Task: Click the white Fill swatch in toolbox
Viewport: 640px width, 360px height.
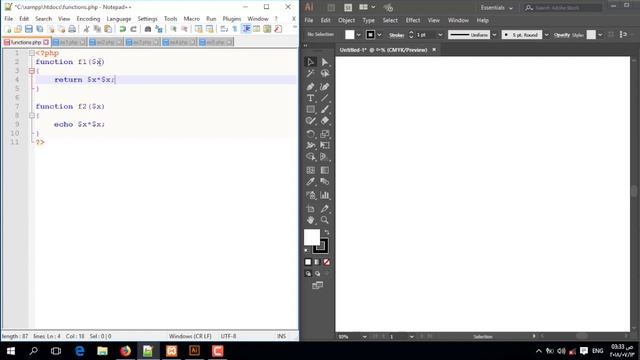Action: click(x=311, y=236)
